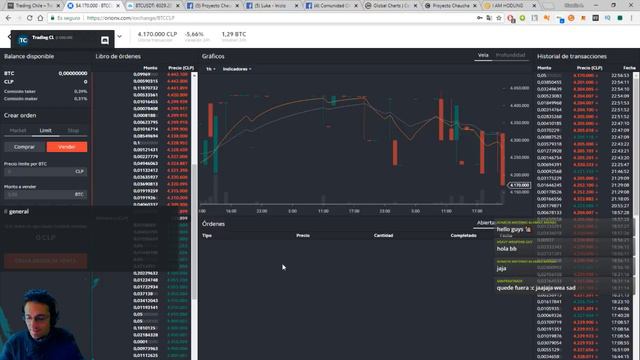Close the Trading Chile browser tab
640x360 pixels.
(58, 6)
